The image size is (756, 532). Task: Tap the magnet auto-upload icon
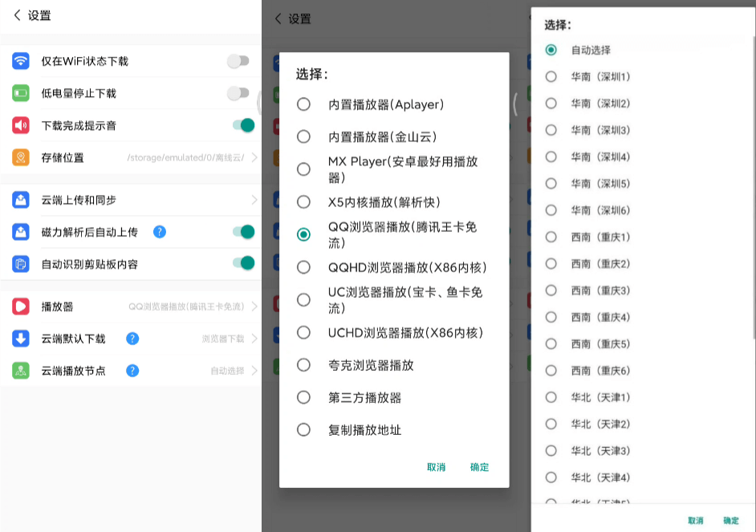tap(21, 232)
